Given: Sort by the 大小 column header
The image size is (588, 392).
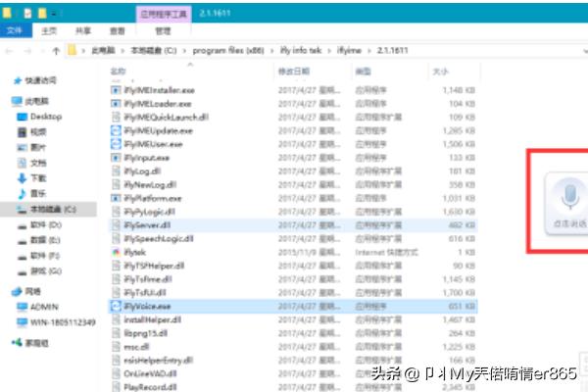Looking at the screenshot, I should (x=441, y=71).
